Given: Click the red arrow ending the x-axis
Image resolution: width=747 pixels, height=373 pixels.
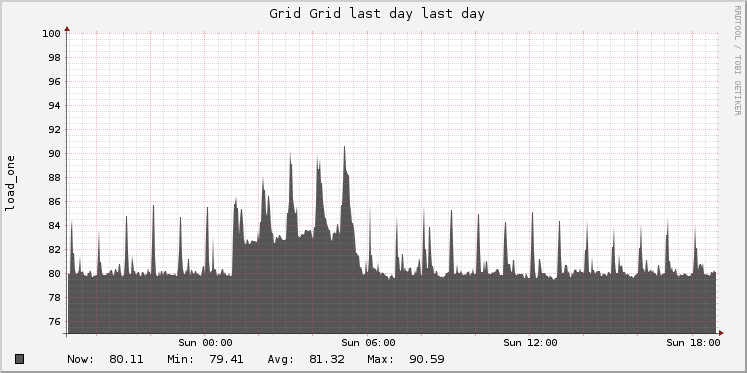Looking at the screenshot, I should click(x=721, y=333).
